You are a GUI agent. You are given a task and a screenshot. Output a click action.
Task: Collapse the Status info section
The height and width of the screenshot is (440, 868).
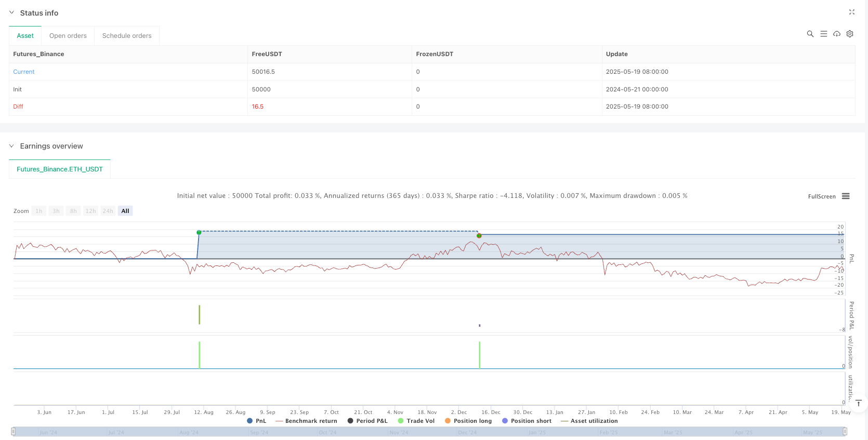(x=11, y=12)
